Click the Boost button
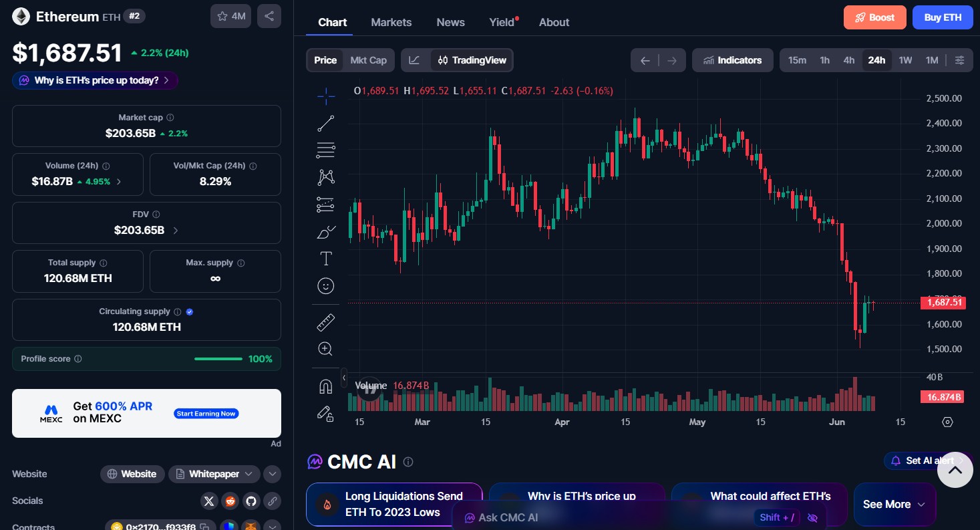 coord(875,17)
